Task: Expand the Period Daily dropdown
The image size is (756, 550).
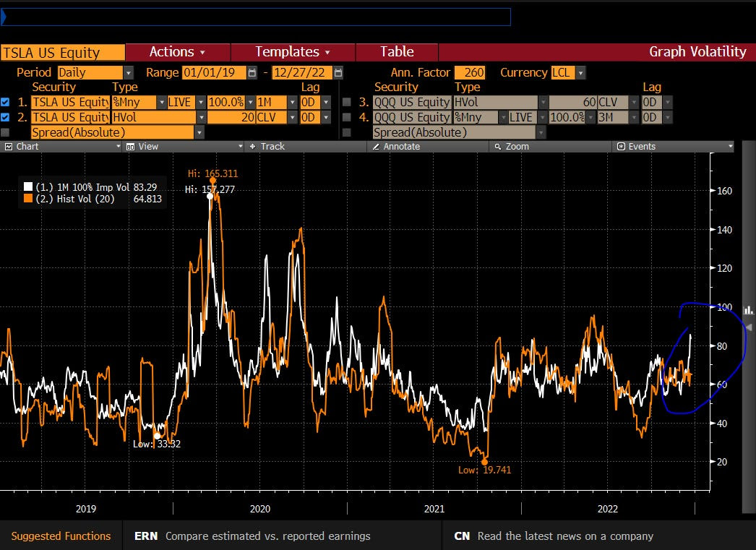Action: pyautogui.click(x=129, y=73)
